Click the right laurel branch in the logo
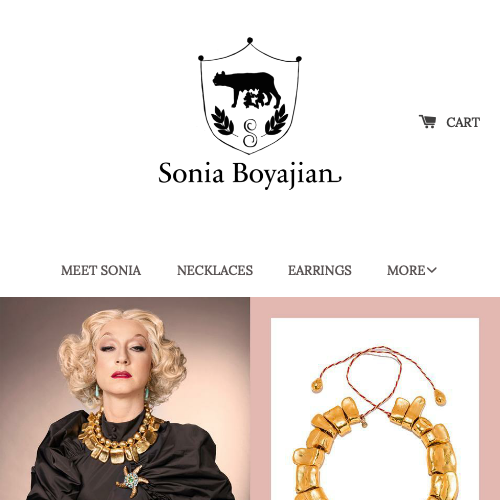 tap(276, 120)
